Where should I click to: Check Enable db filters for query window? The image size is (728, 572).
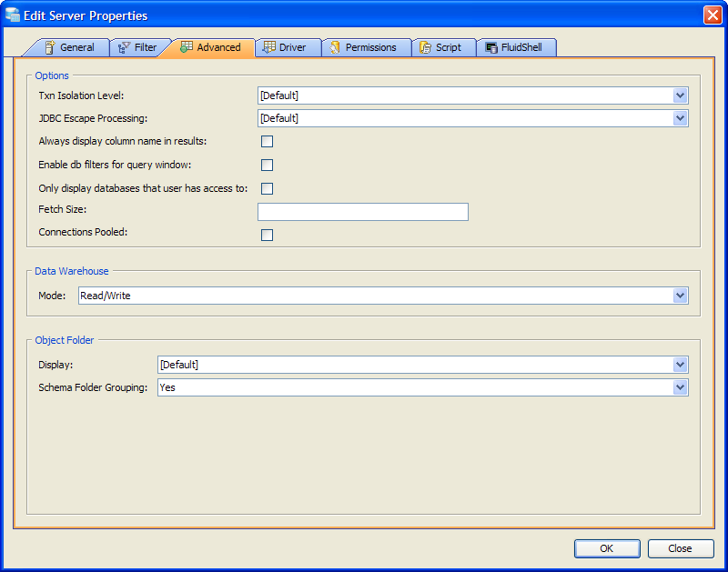click(267, 166)
